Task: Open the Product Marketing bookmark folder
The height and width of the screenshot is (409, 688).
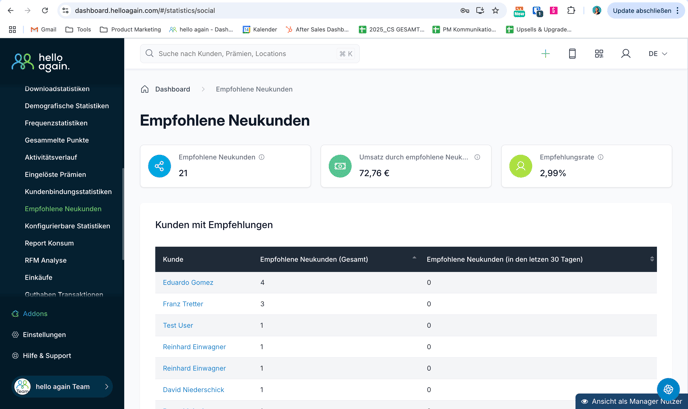Action: coord(130,29)
